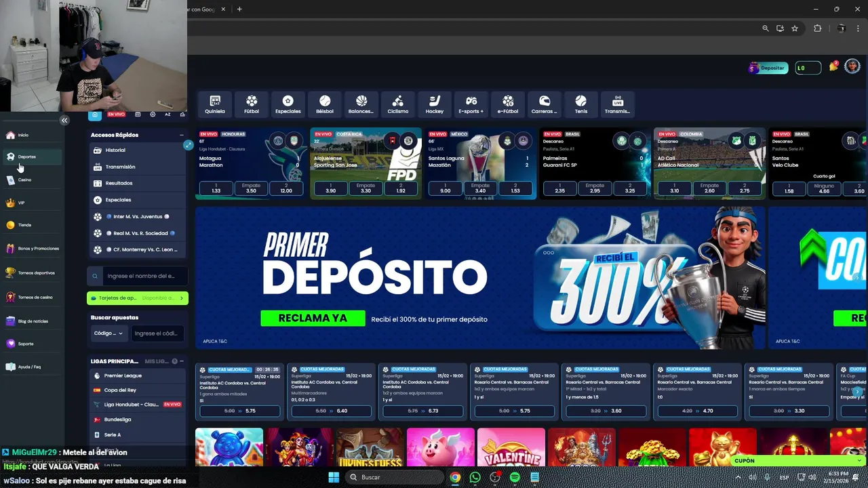This screenshot has height=488, width=868.
Task: Click the Depositar button
Action: point(768,68)
